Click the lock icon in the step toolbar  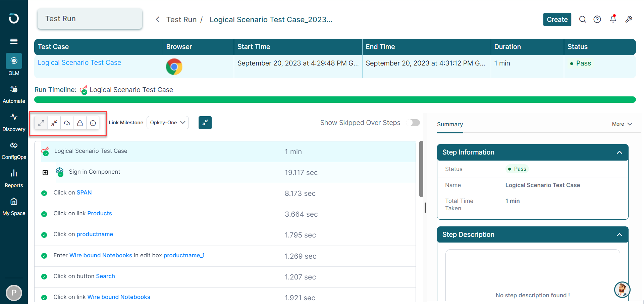point(80,123)
